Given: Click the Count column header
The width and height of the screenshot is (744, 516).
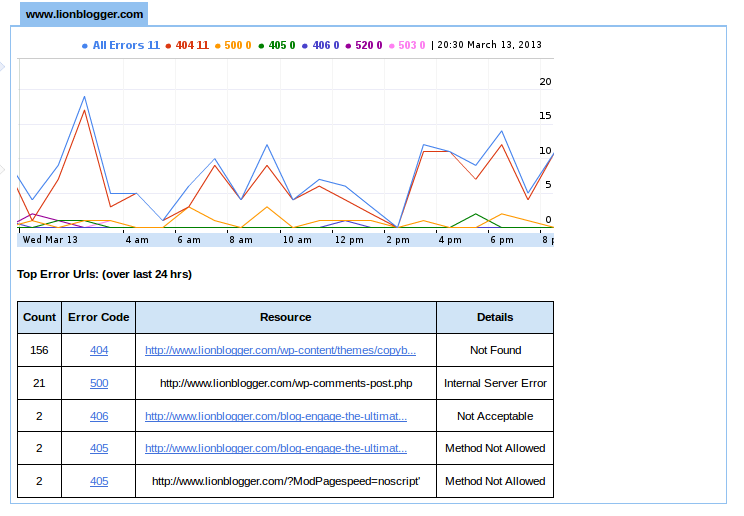Looking at the screenshot, I should coord(40,317).
